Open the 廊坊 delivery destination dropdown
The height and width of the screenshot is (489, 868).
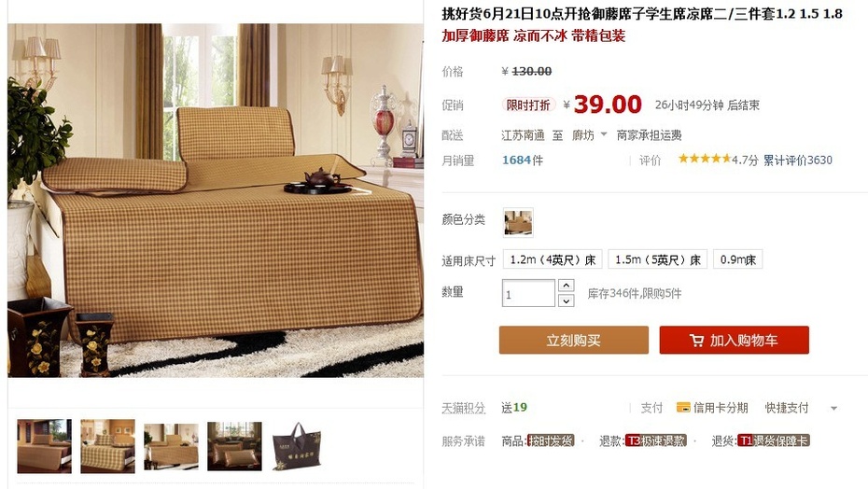point(590,134)
